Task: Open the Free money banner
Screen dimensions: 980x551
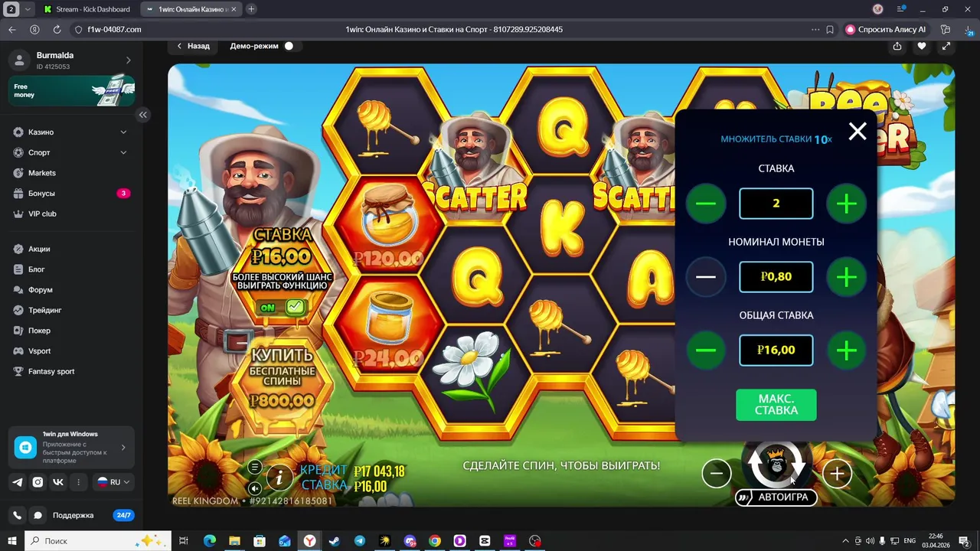Action: (72, 91)
